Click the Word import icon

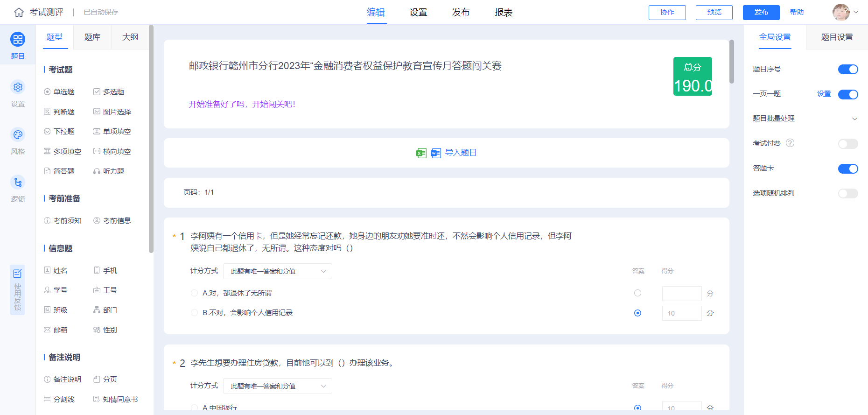(x=436, y=153)
